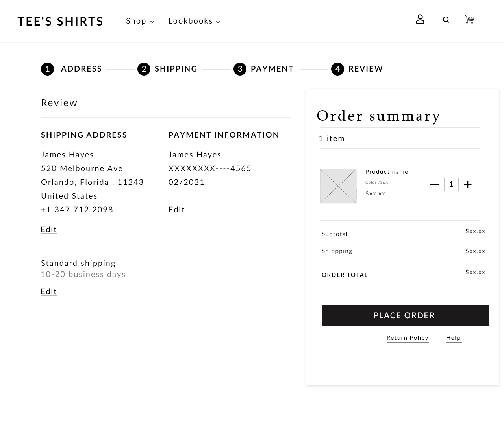Edit the payment information
Viewport: 504px width, 424px height.
tap(177, 210)
